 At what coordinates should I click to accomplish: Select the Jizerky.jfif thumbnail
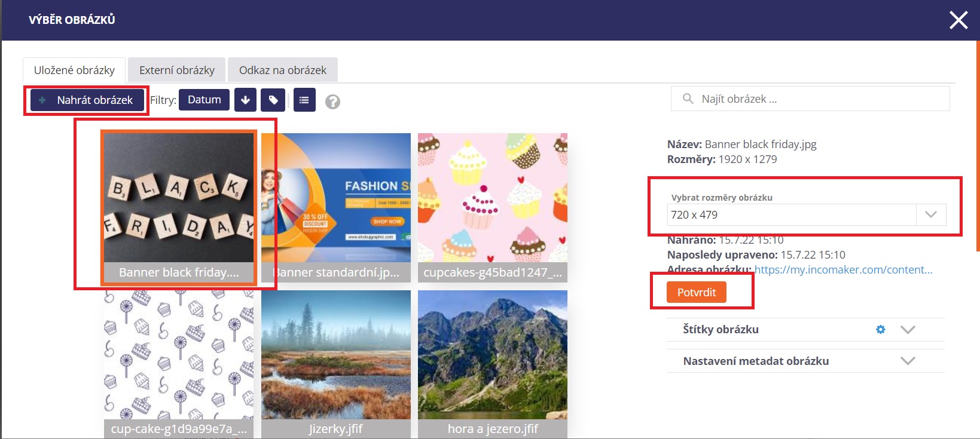[336, 364]
